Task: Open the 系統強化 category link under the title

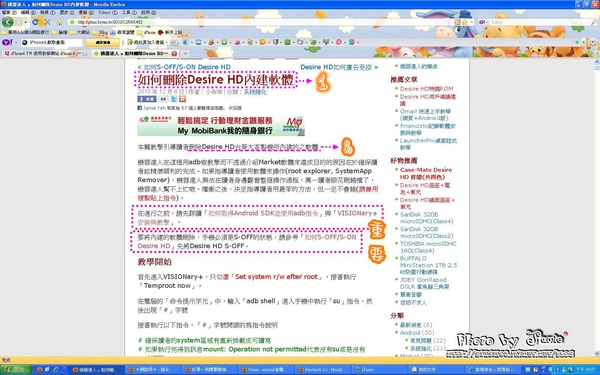Action: tap(255, 92)
